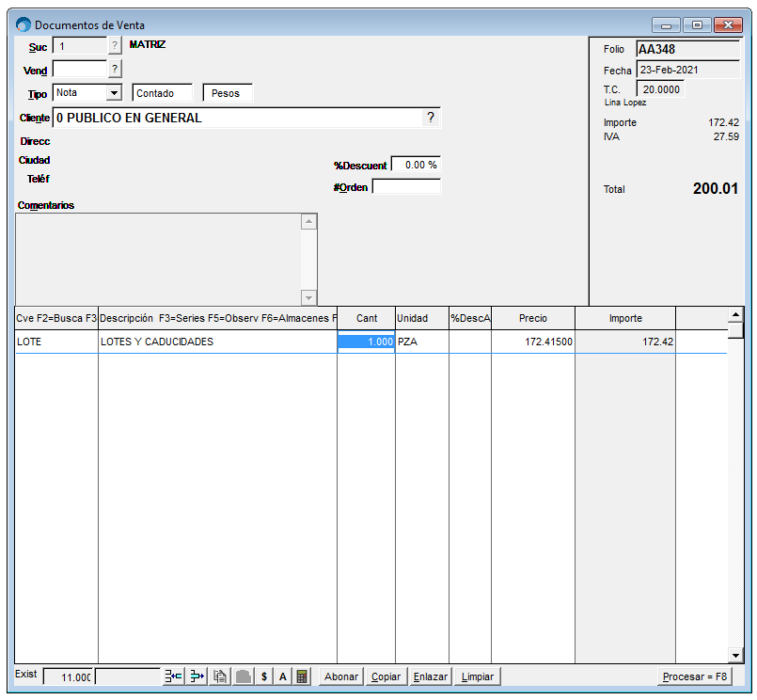Click the dollar sign icon
The image size is (757, 700).
pyautogui.click(x=264, y=676)
